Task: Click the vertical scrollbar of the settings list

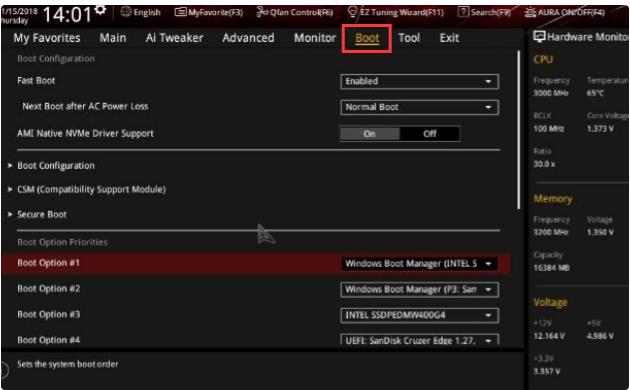Action: [519, 129]
